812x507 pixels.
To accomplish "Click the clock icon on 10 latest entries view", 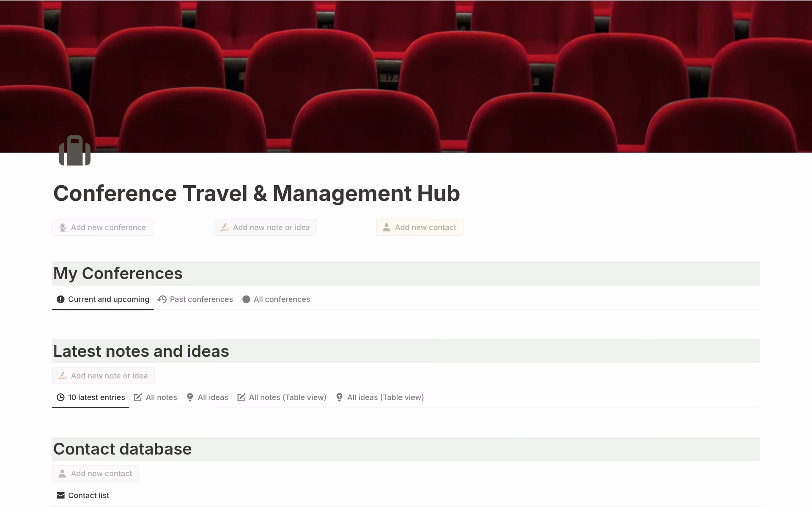I will point(60,397).
